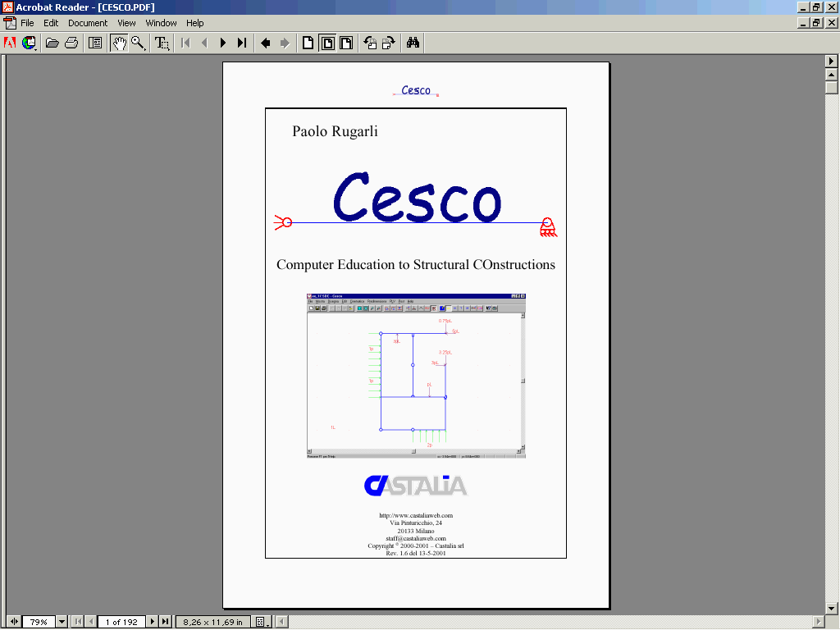Select the Text selection tool
The height and width of the screenshot is (630, 840).
point(162,43)
